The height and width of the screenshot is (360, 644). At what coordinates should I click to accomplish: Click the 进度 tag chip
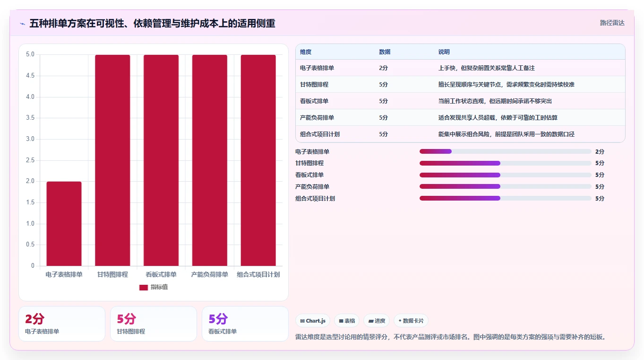coord(377,321)
